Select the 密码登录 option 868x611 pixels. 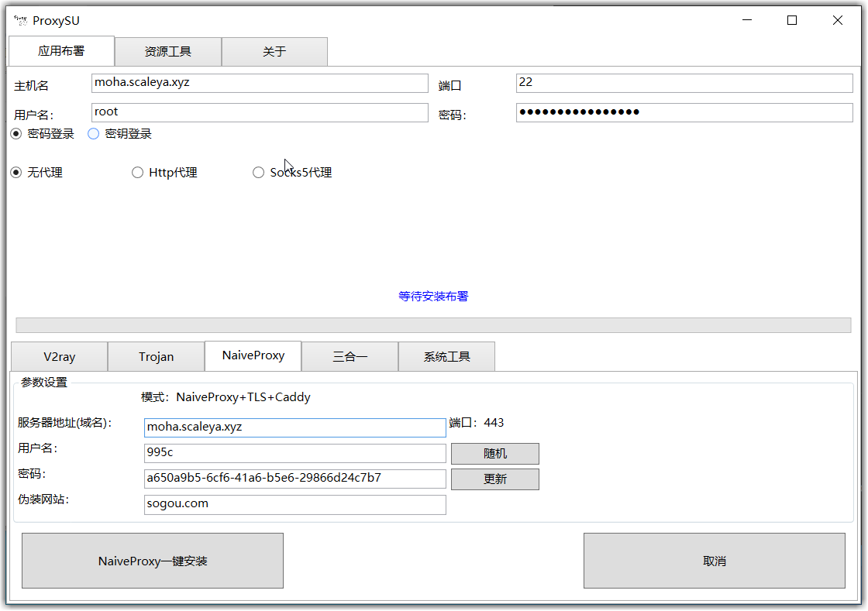coord(15,133)
